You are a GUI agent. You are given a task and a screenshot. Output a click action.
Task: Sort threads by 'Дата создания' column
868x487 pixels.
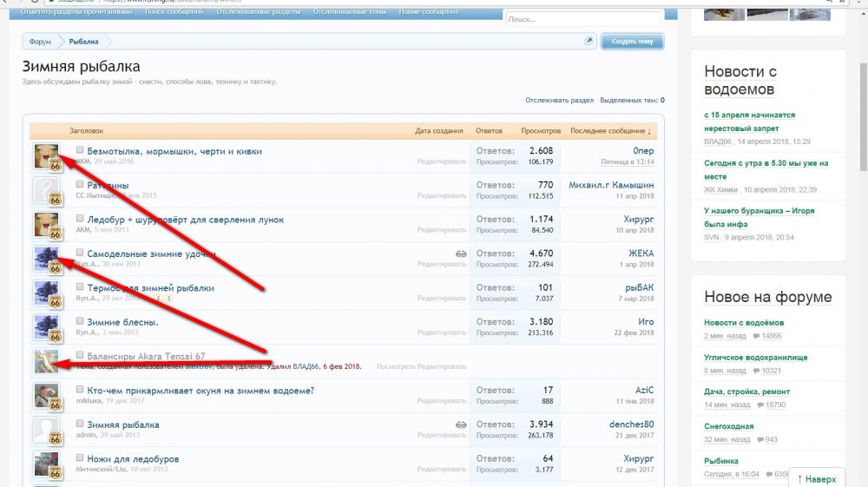click(438, 131)
